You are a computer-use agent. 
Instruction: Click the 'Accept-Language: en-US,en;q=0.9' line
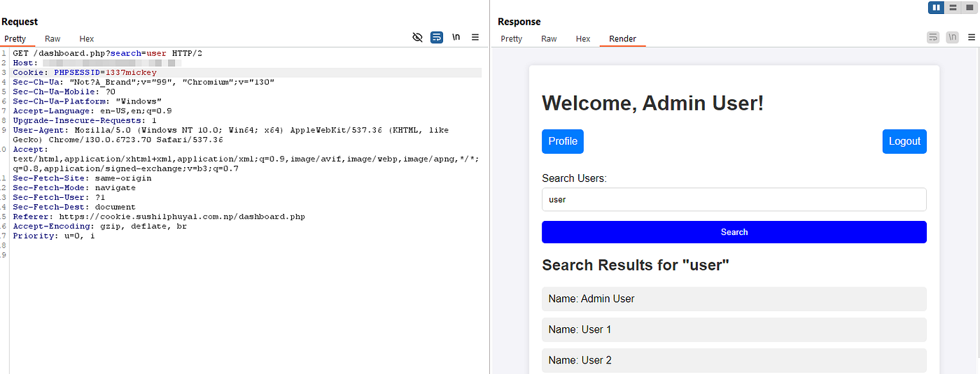click(92, 111)
